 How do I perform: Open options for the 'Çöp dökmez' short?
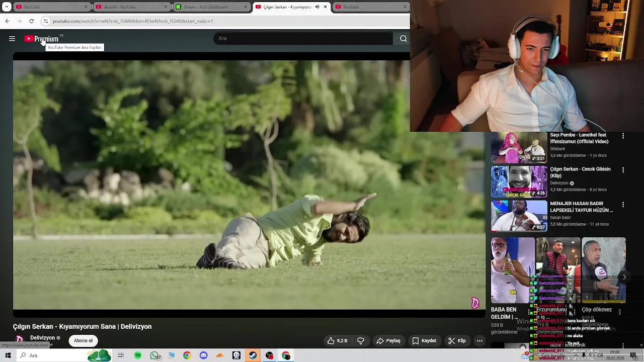[x=620, y=312]
